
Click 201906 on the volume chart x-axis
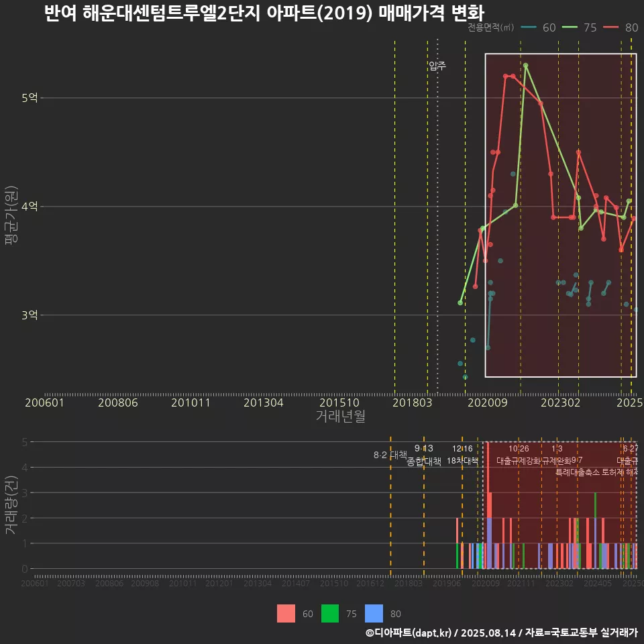coord(447,583)
